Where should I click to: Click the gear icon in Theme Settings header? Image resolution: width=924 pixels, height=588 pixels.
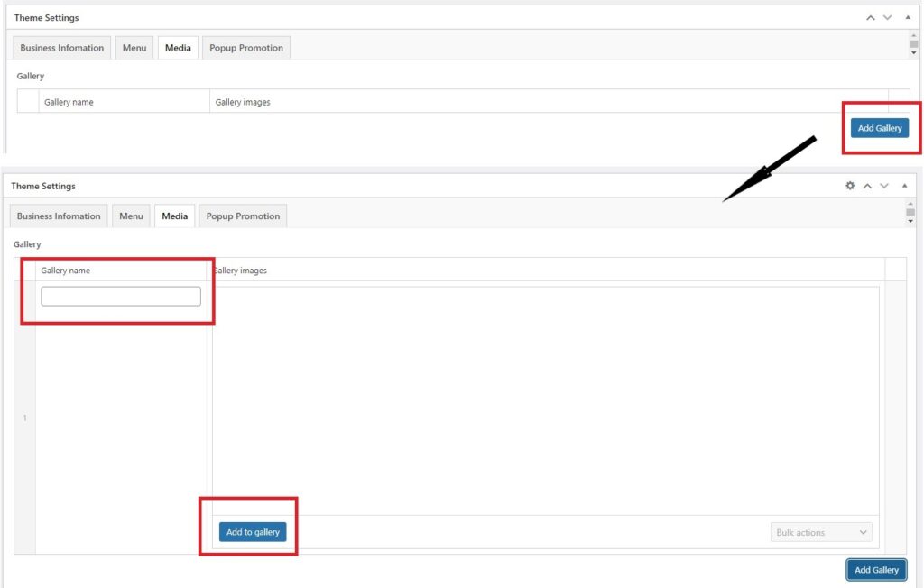tap(849, 186)
